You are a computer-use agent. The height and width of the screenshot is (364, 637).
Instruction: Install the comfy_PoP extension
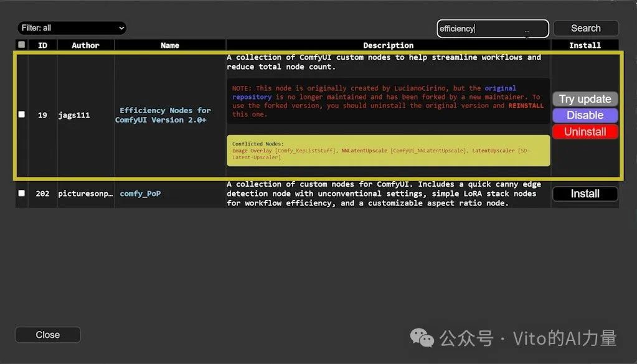[x=585, y=194]
